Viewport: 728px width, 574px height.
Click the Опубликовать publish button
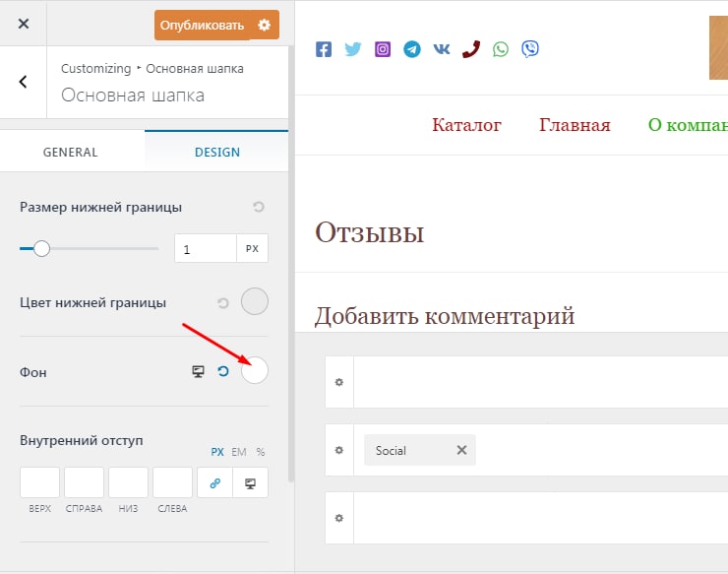pyautogui.click(x=202, y=25)
